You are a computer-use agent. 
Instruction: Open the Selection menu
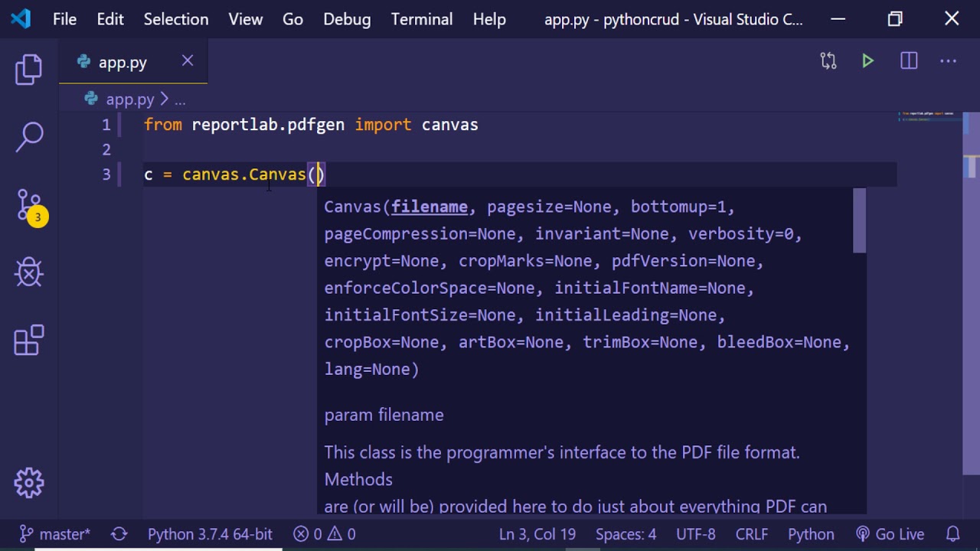[x=175, y=19]
